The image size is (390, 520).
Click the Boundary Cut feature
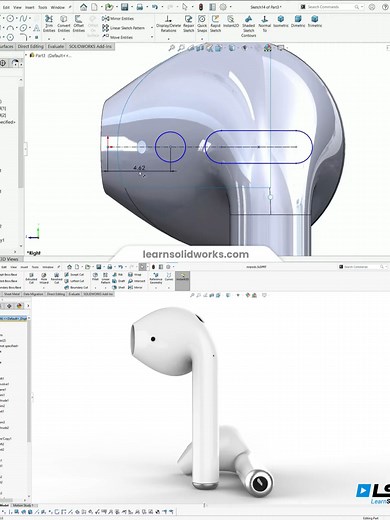(x=76, y=287)
